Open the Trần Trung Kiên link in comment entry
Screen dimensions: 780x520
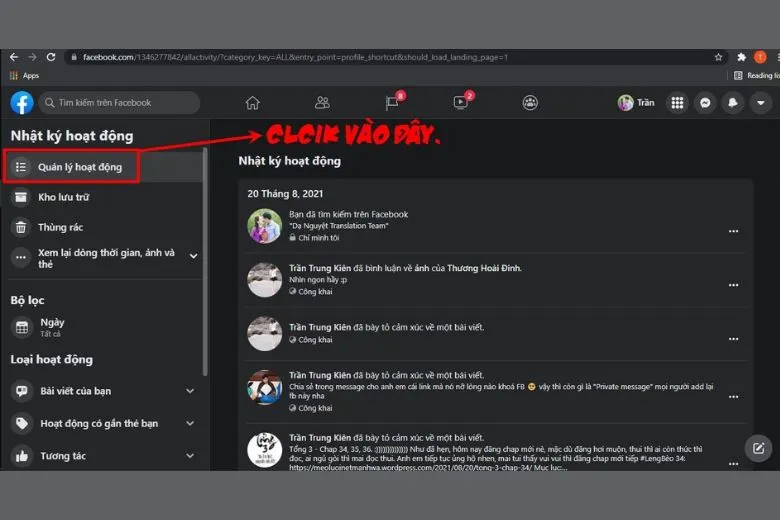point(320,268)
